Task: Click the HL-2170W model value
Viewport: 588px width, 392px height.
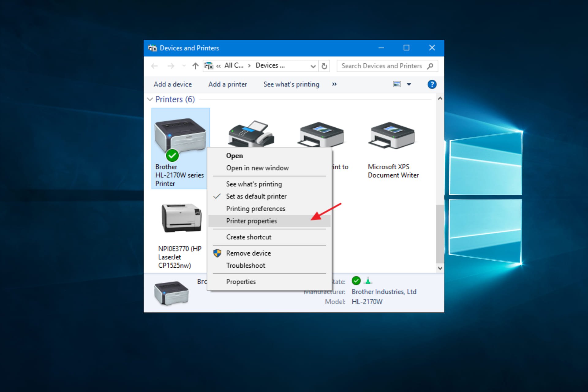Action: point(367,302)
